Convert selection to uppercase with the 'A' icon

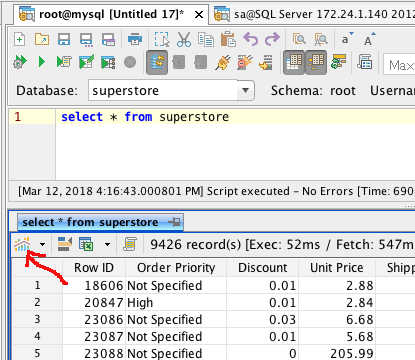369,39
